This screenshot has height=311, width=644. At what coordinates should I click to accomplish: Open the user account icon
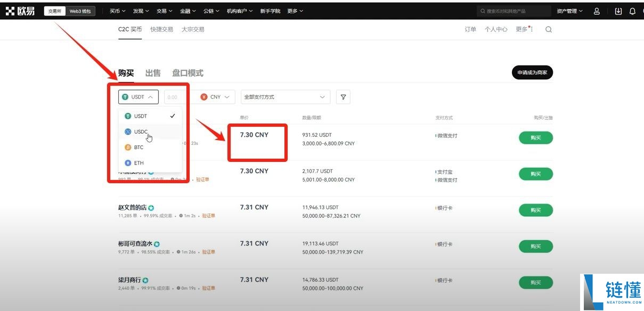click(x=597, y=11)
